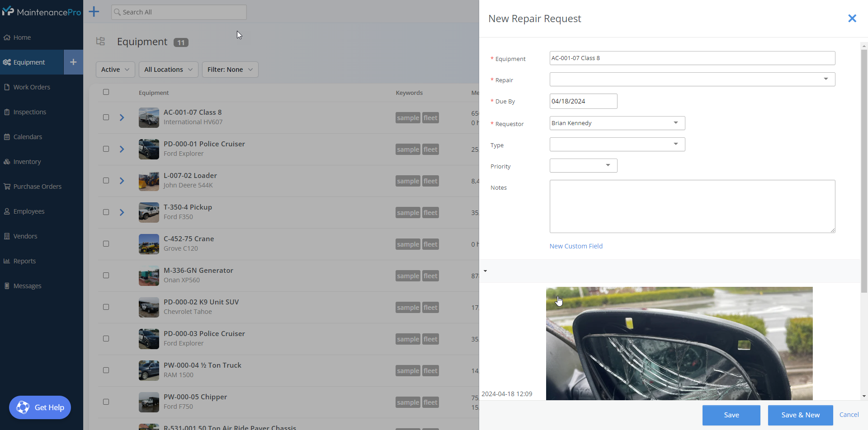Click the broken mirror photo attachment
The height and width of the screenshot is (430, 868).
pos(678,343)
